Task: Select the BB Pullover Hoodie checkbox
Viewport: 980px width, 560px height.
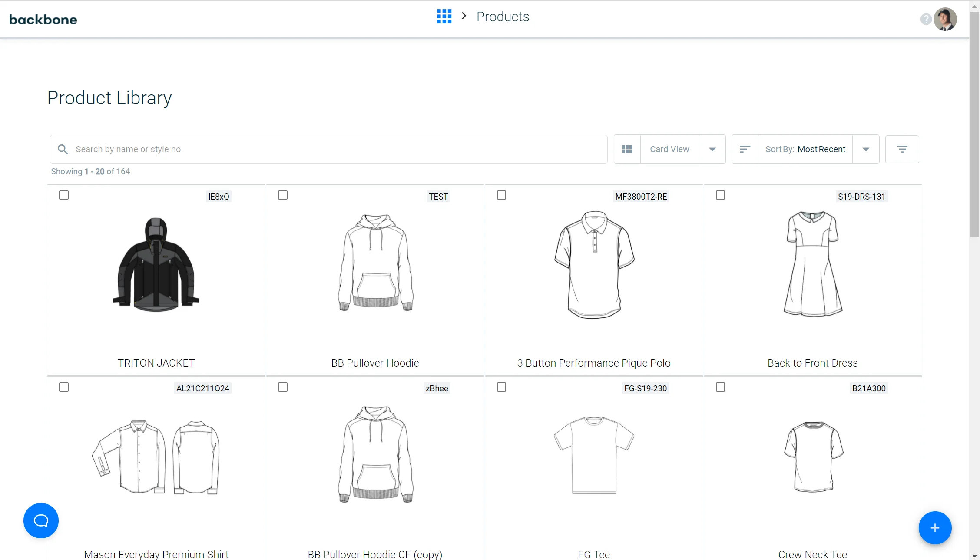Action: click(x=283, y=195)
